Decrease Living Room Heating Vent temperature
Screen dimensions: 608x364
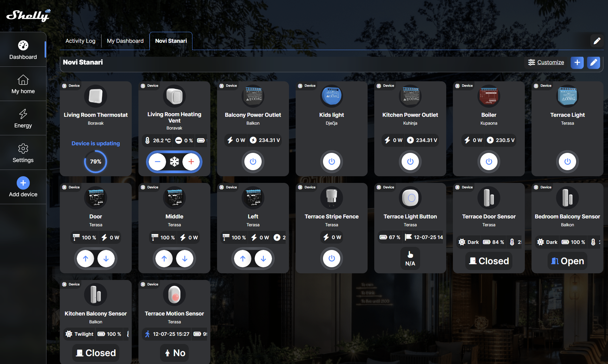point(158,162)
